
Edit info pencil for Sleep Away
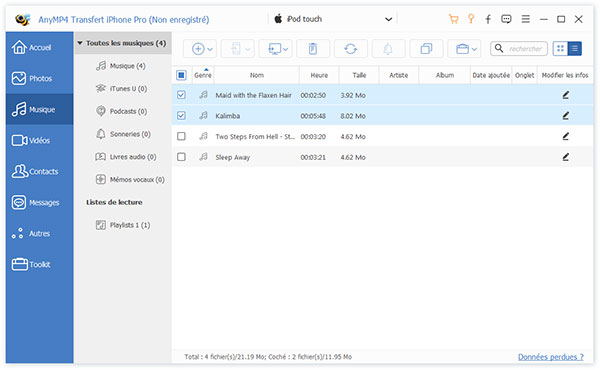point(566,157)
